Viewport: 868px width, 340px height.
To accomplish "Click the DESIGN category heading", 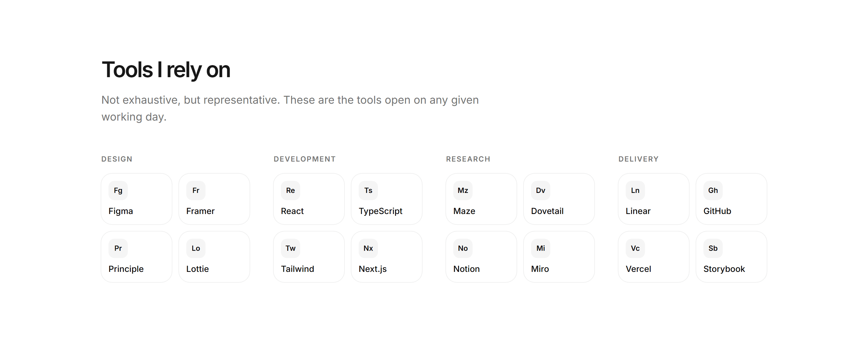I will [117, 159].
